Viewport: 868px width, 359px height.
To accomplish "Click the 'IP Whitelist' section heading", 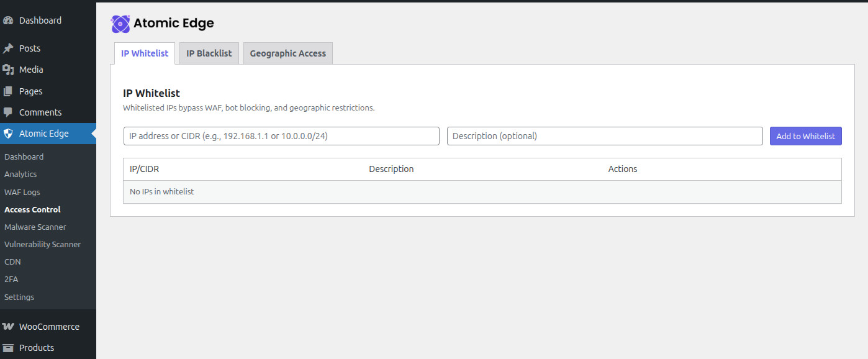I will pos(151,93).
